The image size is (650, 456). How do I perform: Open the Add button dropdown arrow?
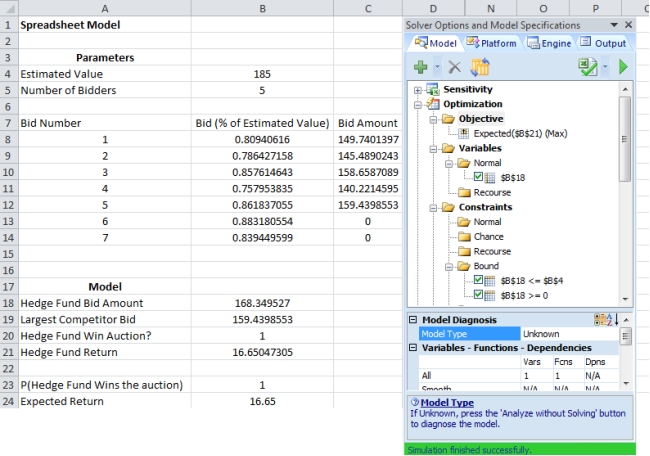tap(437, 67)
